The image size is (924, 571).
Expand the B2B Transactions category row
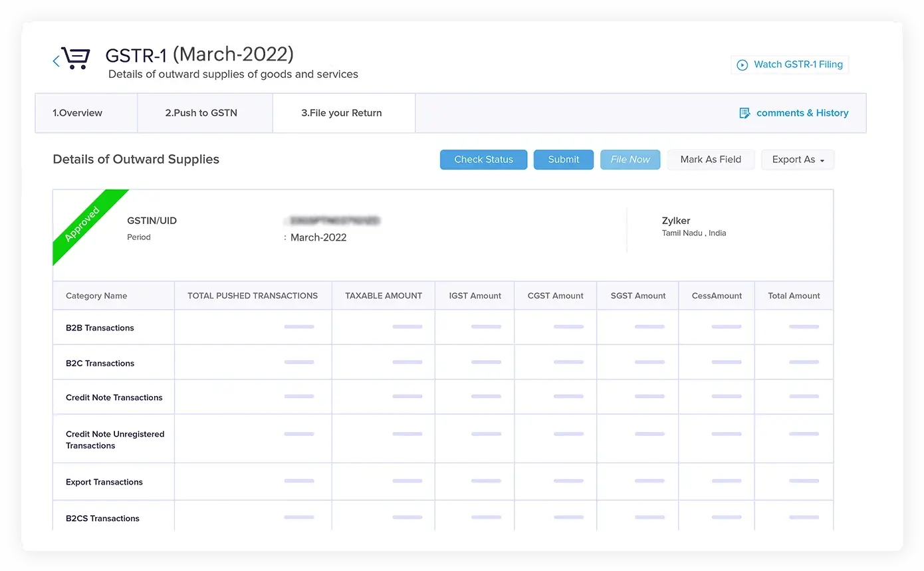point(99,327)
